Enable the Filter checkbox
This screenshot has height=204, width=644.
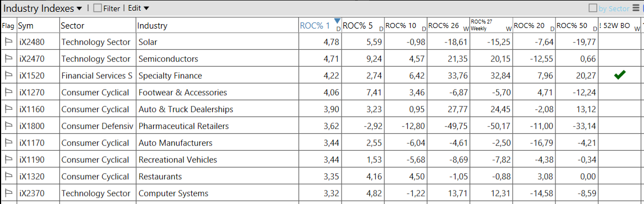click(98, 8)
